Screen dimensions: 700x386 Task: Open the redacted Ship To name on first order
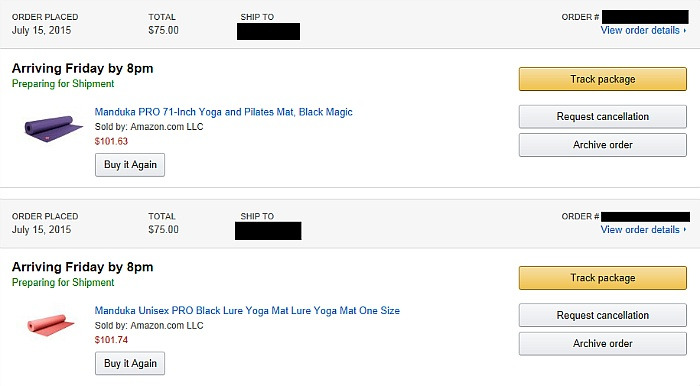[x=268, y=32]
